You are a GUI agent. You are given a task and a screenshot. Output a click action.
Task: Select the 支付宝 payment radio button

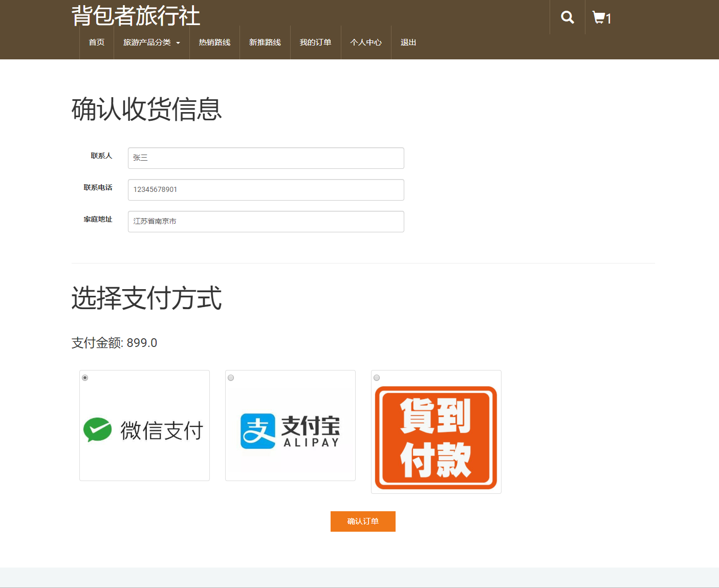pos(231,378)
